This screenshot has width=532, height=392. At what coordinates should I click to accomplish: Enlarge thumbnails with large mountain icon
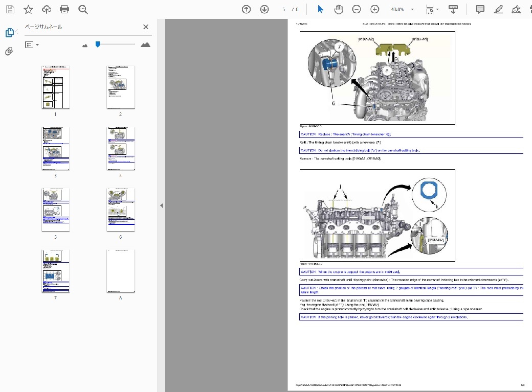pos(146,44)
